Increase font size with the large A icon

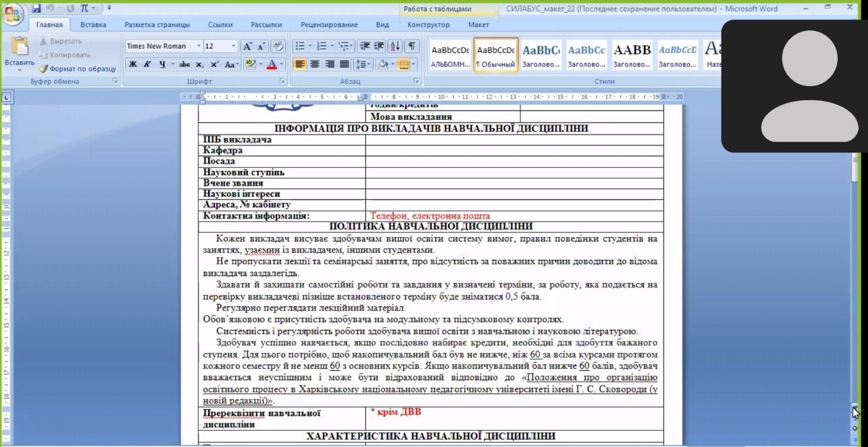pos(247,46)
